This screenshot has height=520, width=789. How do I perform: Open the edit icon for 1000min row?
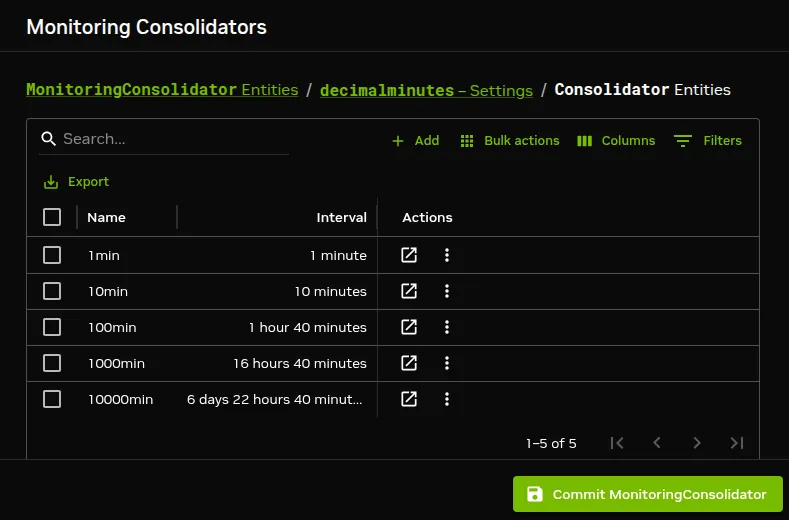[409, 363]
